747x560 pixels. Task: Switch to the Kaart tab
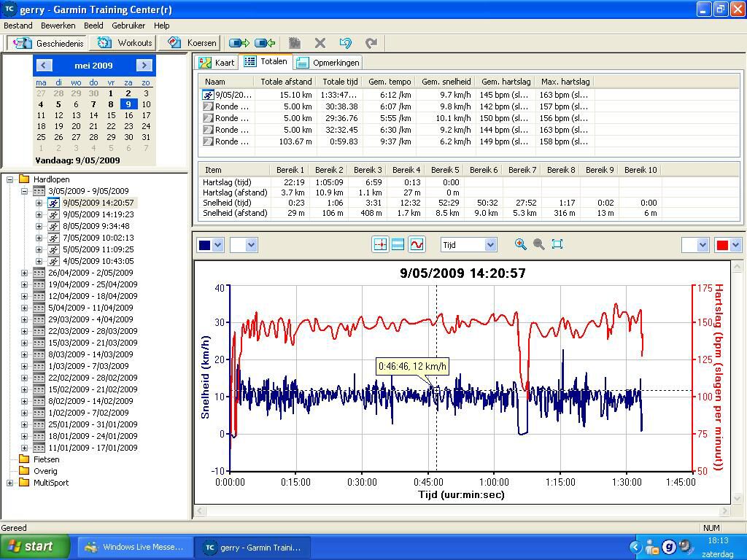216,63
